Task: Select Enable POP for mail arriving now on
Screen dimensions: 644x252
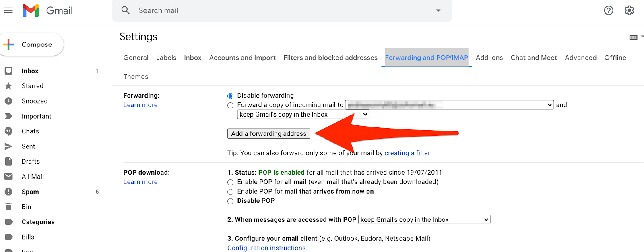Action: 230,192
